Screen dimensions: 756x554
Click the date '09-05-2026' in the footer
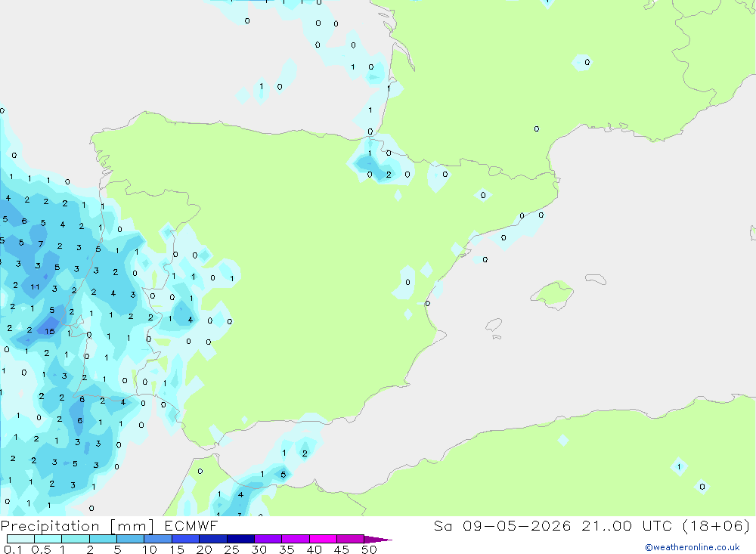tap(517, 525)
